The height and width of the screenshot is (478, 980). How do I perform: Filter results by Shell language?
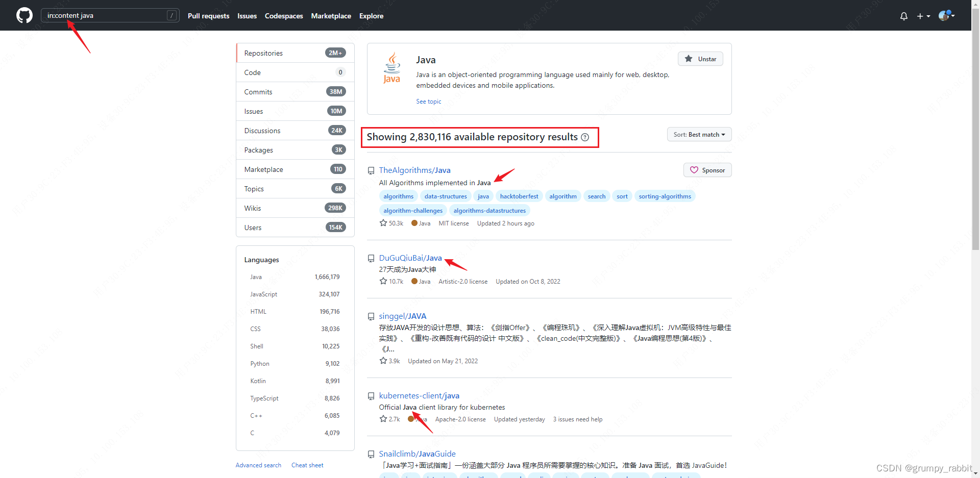[x=295, y=346]
